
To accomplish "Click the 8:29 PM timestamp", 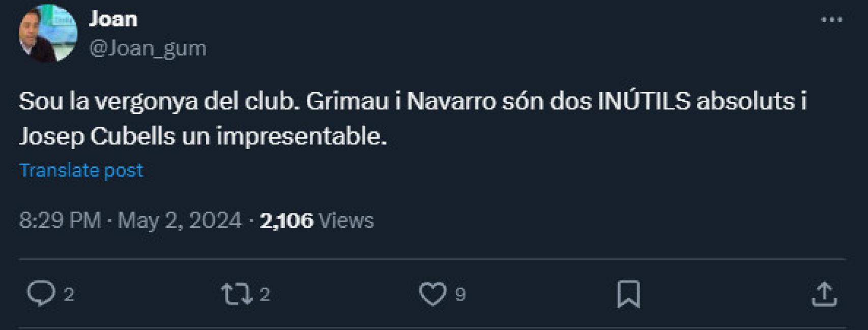I will coord(60,220).
